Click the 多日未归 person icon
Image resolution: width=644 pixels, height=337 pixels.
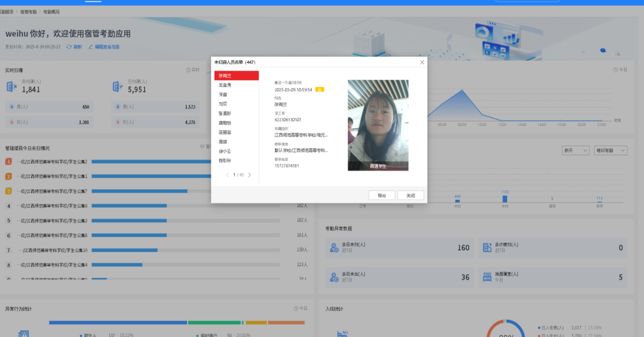pyautogui.click(x=334, y=247)
